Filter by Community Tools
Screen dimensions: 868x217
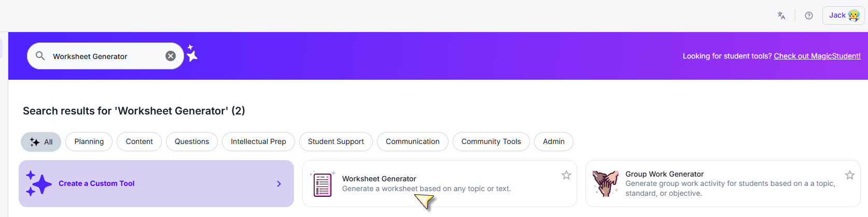click(x=491, y=142)
